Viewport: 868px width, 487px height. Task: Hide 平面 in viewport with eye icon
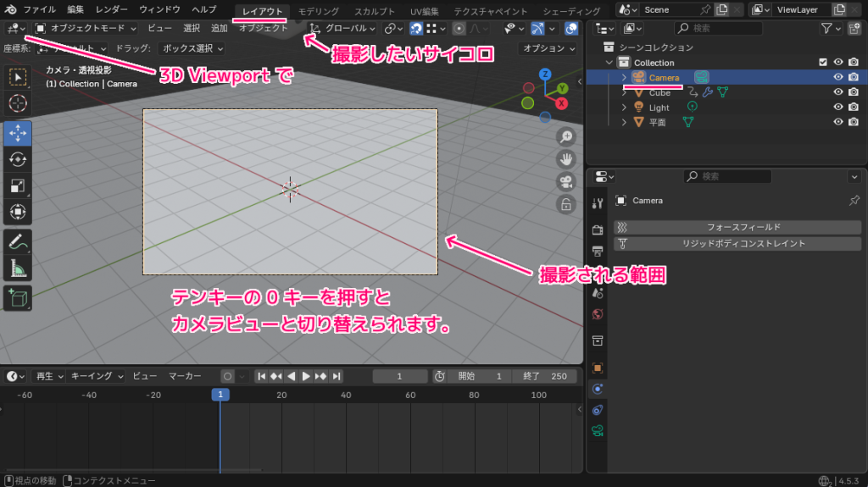838,122
